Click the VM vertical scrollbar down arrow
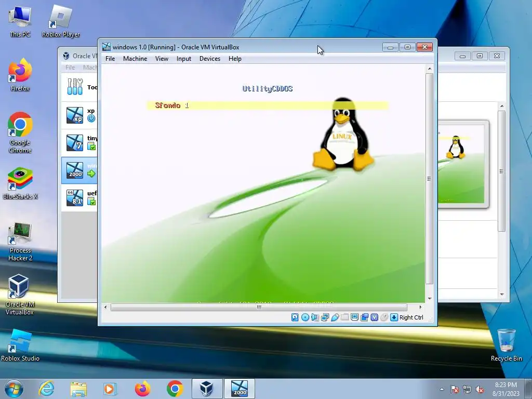The height and width of the screenshot is (399, 532). click(x=430, y=299)
